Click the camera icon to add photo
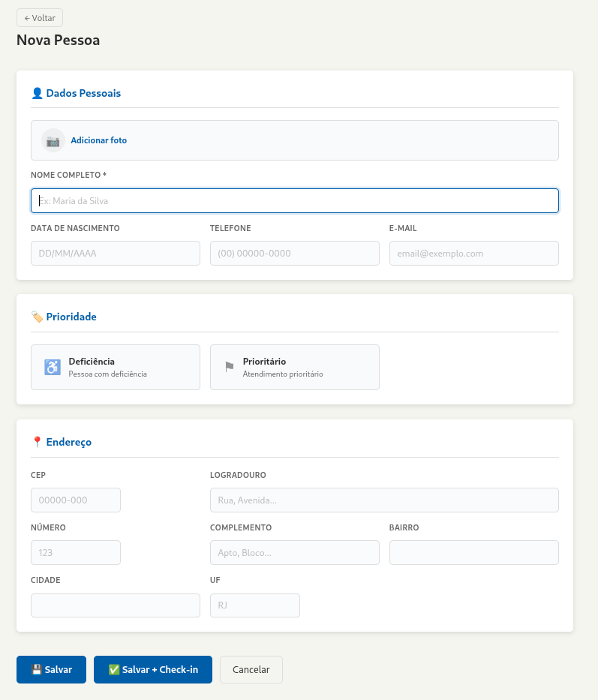This screenshot has width=598, height=700. tap(53, 140)
